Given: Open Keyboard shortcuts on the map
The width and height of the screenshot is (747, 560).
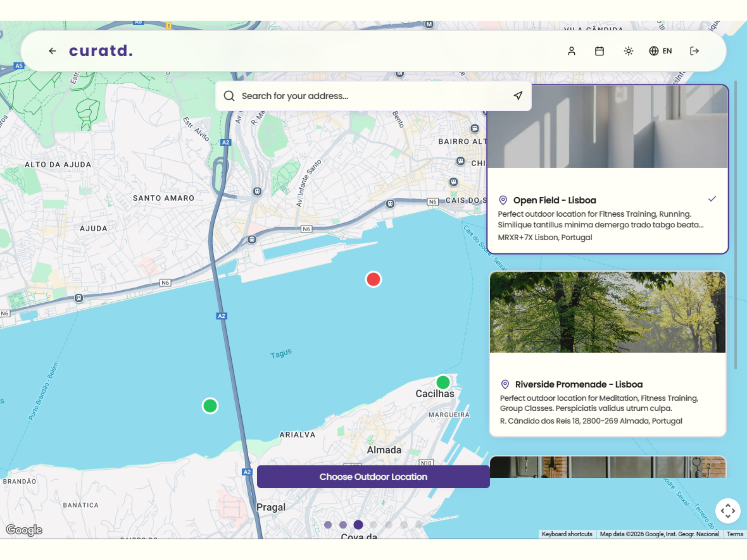Looking at the screenshot, I should click(567, 534).
